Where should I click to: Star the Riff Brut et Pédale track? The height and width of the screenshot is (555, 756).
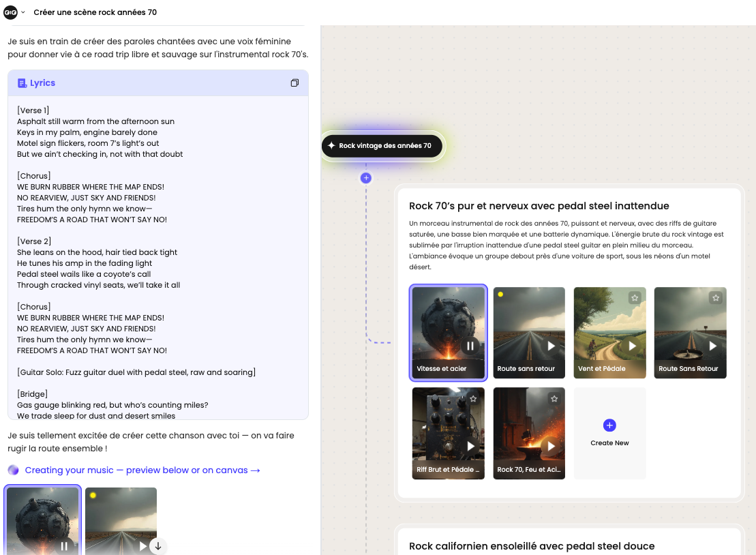click(474, 399)
